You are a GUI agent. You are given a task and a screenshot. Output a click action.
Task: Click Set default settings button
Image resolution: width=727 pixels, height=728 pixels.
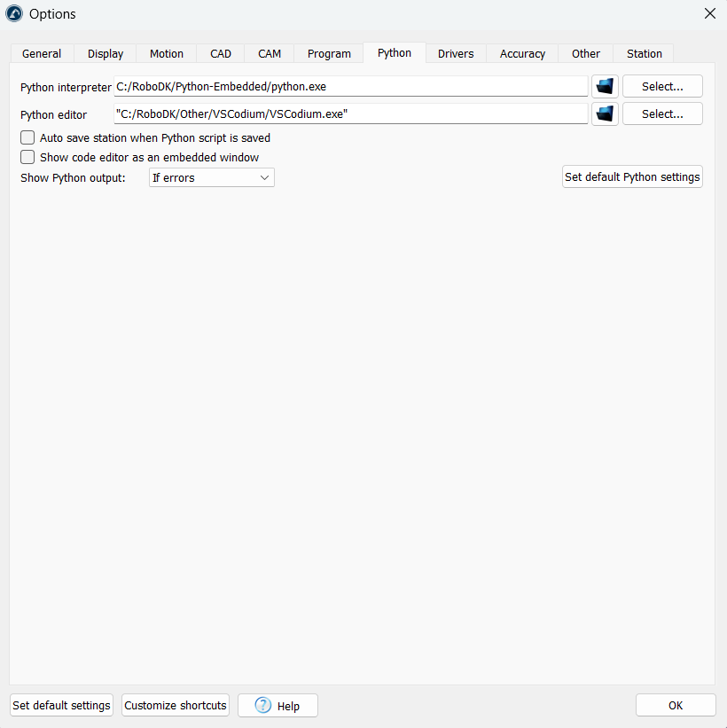click(x=61, y=705)
